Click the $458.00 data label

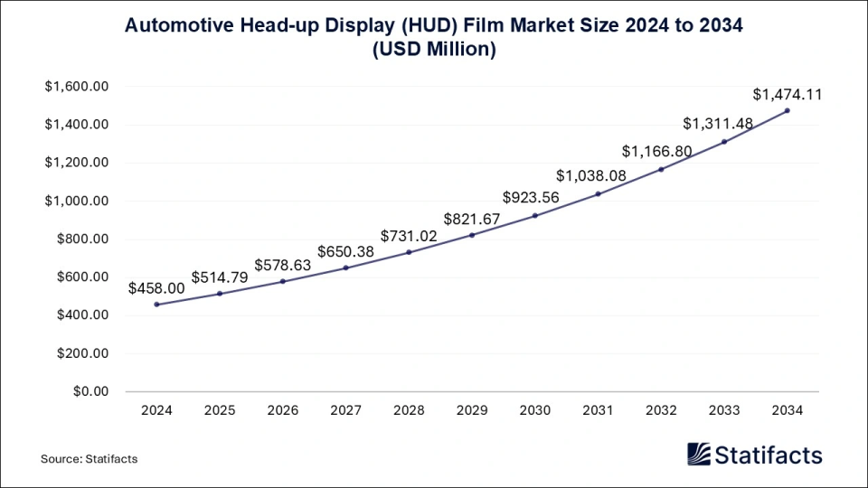coord(156,288)
